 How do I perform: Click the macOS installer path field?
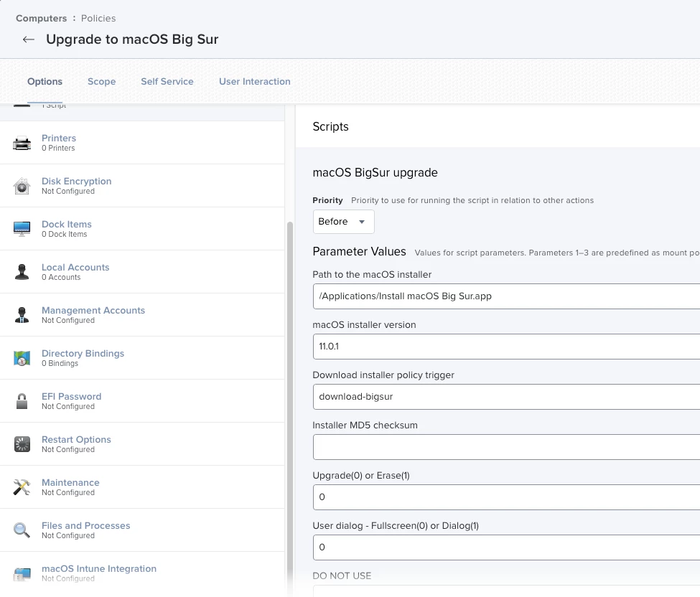(x=506, y=296)
